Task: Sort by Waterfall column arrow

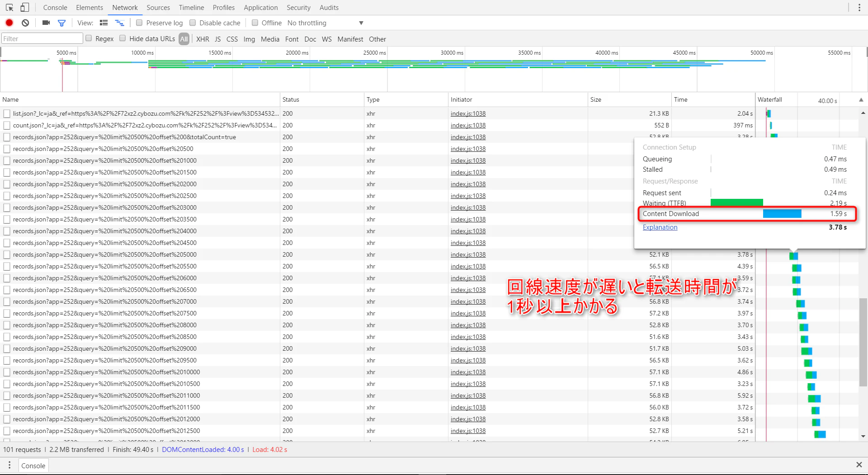Action: coord(861,100)
